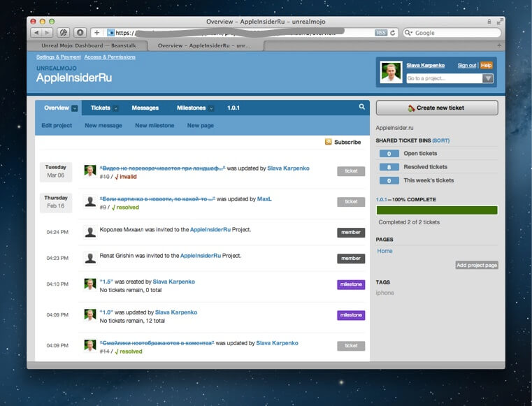
Task: Open the Open tickets bin
Action: pos(420,153)
